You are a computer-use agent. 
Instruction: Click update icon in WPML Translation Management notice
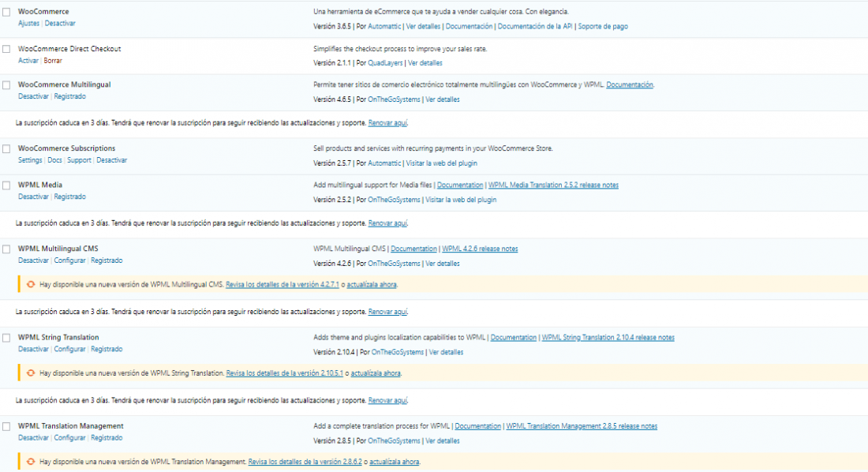tap(31, 462)
